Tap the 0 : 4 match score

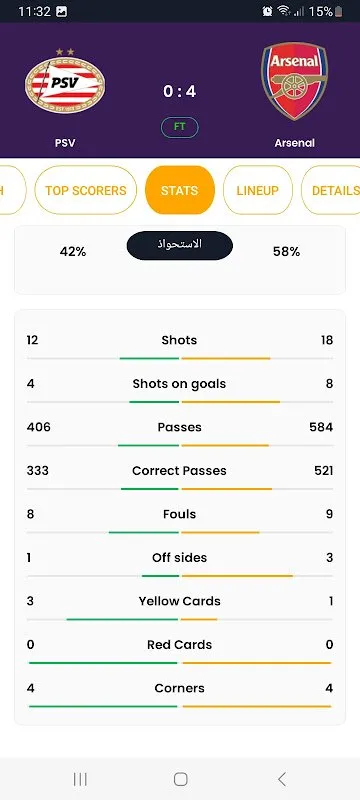pos(179,91)
